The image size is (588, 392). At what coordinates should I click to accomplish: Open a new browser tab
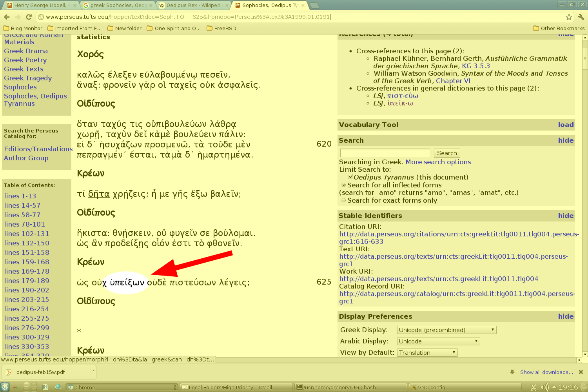coord(314,5)
